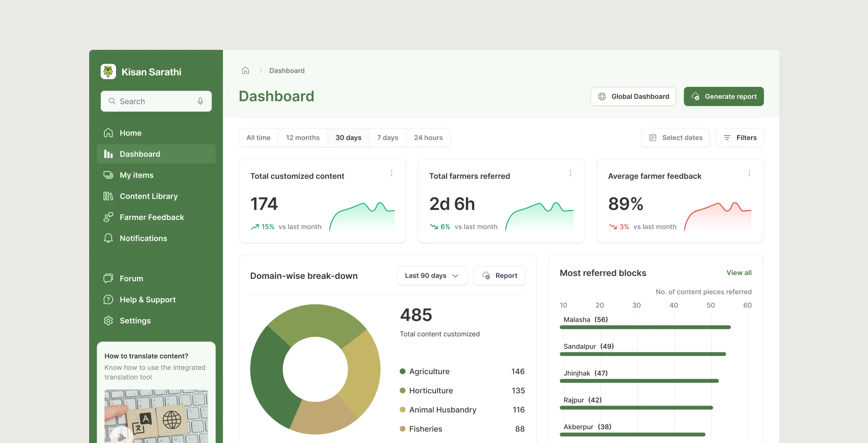This screenshot has width=868, height=443.
Task: Switch to the 7 days tab
Action: 388,137
